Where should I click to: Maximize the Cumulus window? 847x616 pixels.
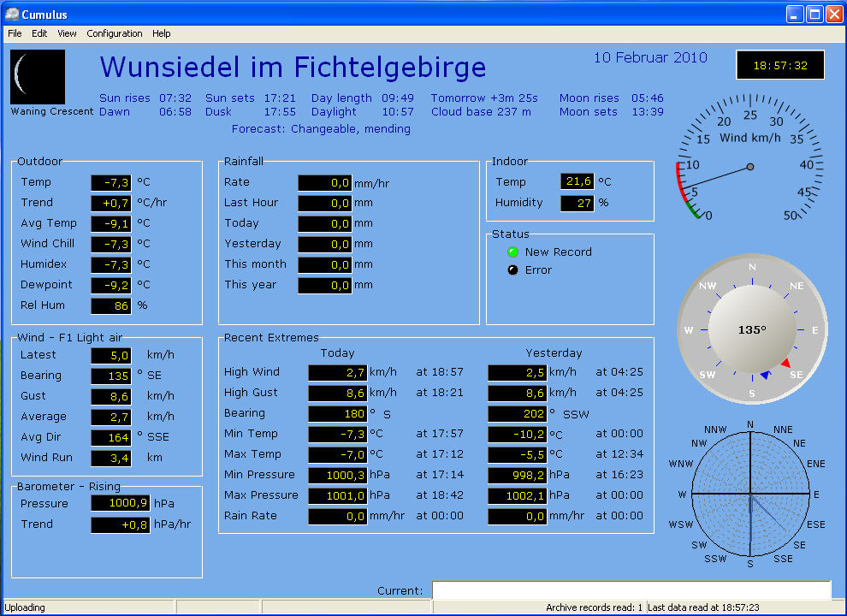pos(814,14)
